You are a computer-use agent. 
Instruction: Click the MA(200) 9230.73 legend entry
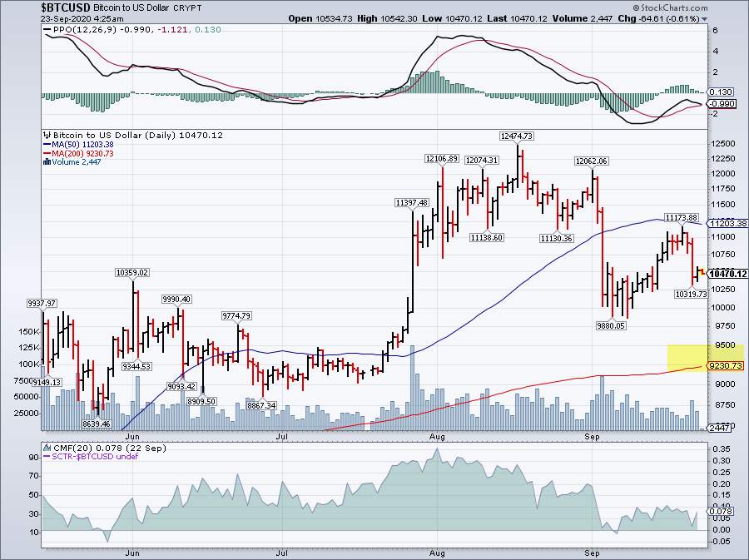(x=82, y=153)
